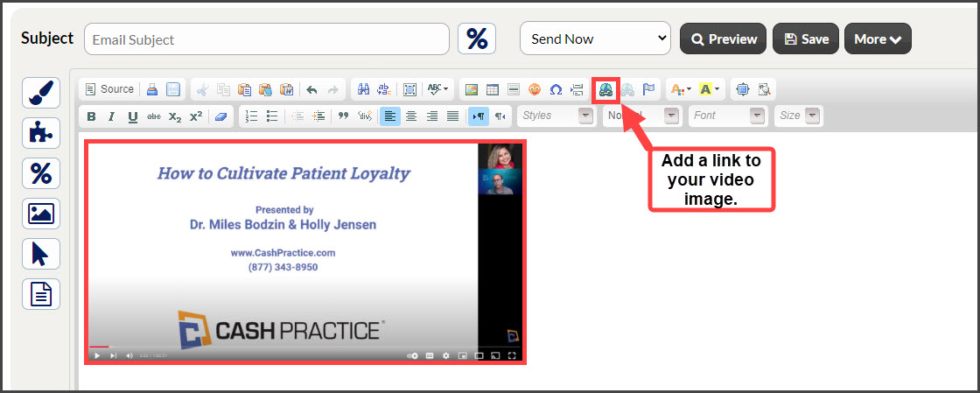
Task: Set text direction right to left
Action: (x=500, y=116)
